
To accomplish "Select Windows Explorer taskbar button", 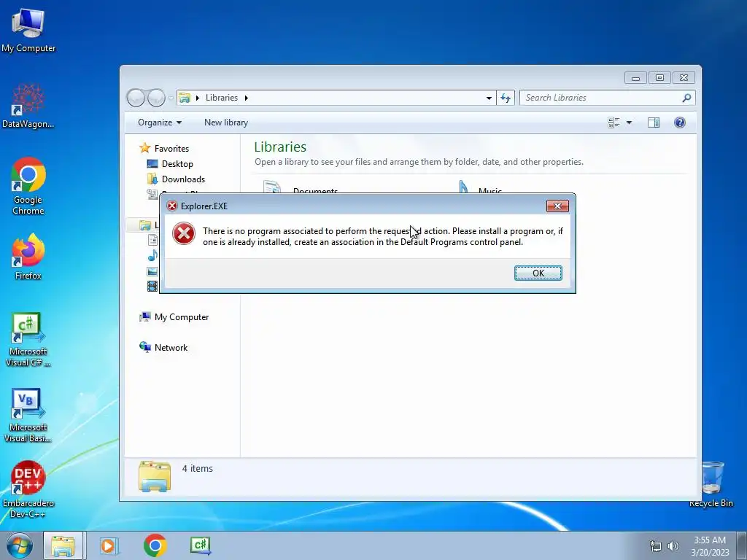I will point(63,545).
